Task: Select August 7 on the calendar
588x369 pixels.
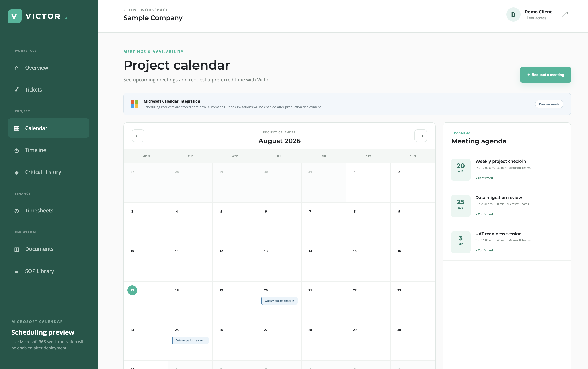Action: pyautogui.click(x=324, y=222)
